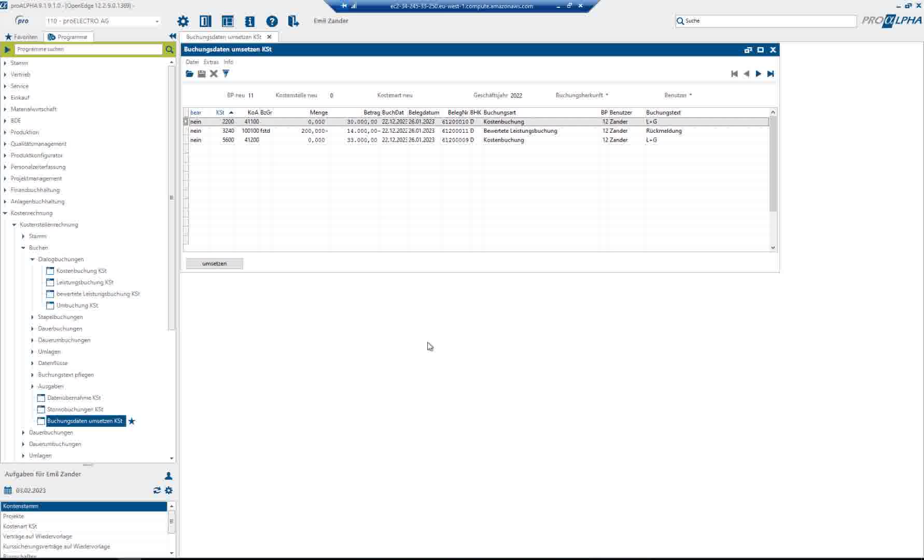This screenshot has height=560, width=924.
Task: Open the help question mark icon
Action: (x=272, y=21)
